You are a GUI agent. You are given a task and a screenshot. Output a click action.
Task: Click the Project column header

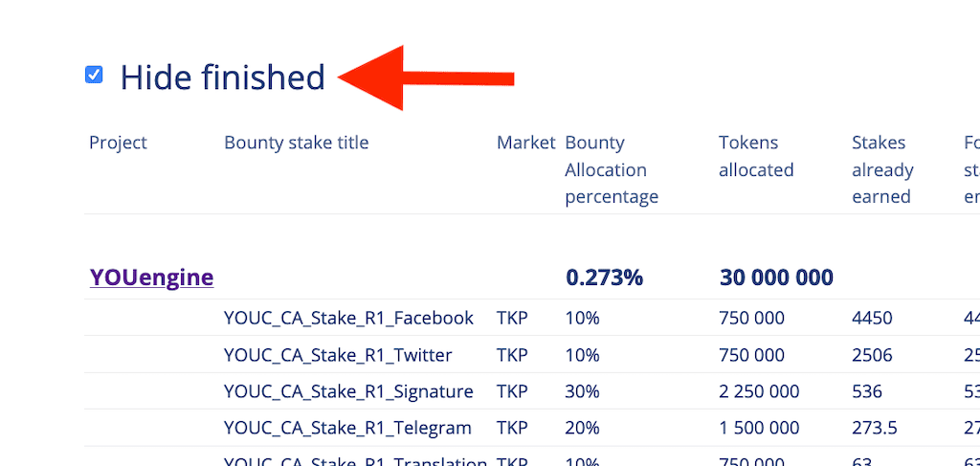tap(118, 143)
